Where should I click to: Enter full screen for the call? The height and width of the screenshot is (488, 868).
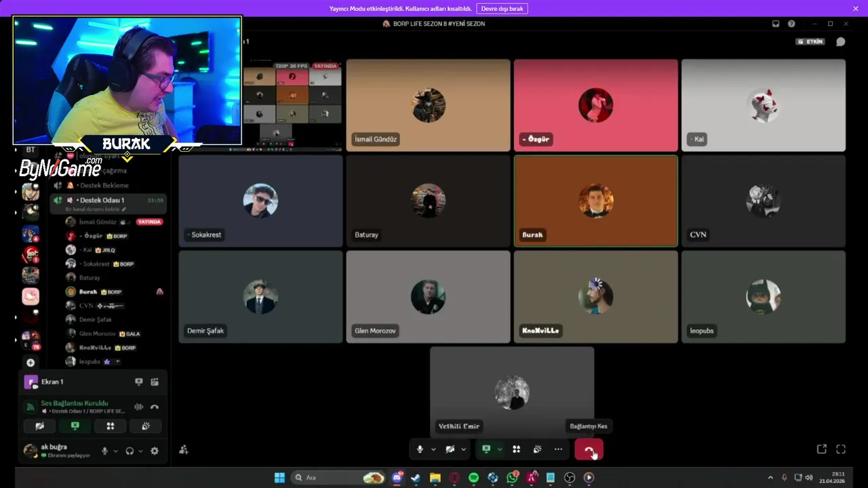click(841, 449)
